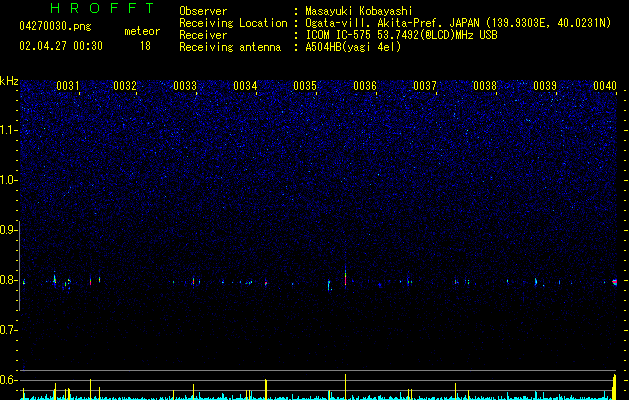Click the 0.9 kHz axis label
The height and width of the screenshot is (400, 629).
pyautogui.click(x=8, y=230)
